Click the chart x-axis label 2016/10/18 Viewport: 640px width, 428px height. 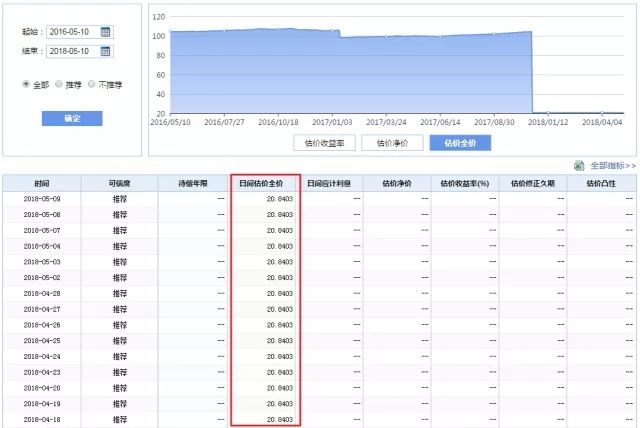[278, 122]
